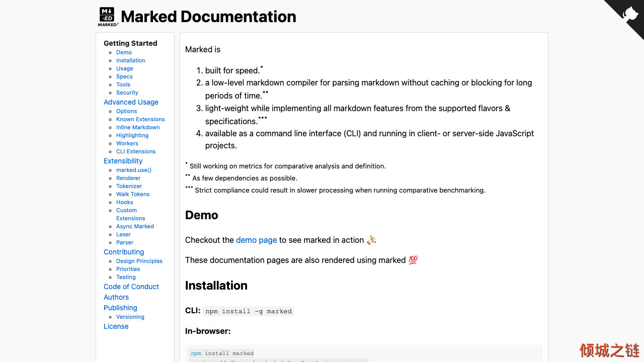Follow the 'demo page' hyperlink
The width and height of the screenshot is (644, 362).
click(257, 240)
